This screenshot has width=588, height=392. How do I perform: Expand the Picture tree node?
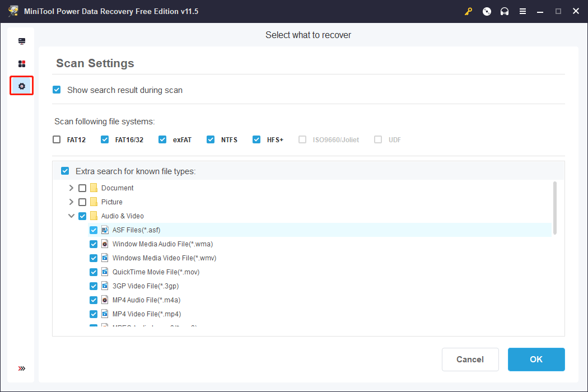[71, 202]
